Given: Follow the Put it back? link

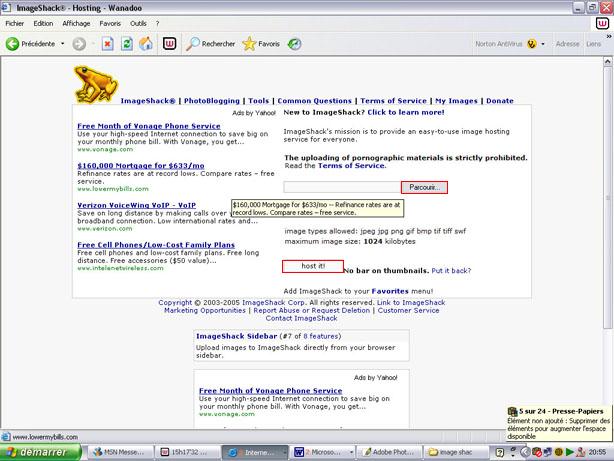Looking at the screenshot, I should click(450, 271).
